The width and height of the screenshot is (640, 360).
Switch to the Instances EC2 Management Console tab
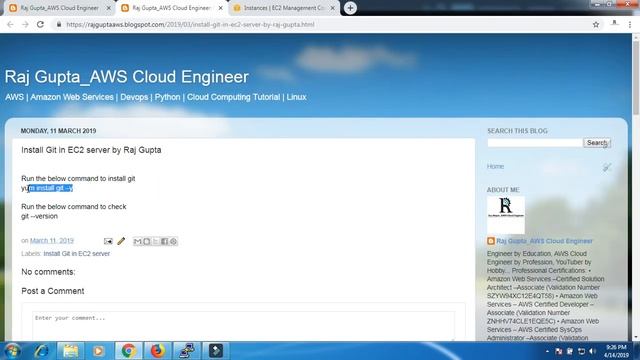[x=283, y=8]
